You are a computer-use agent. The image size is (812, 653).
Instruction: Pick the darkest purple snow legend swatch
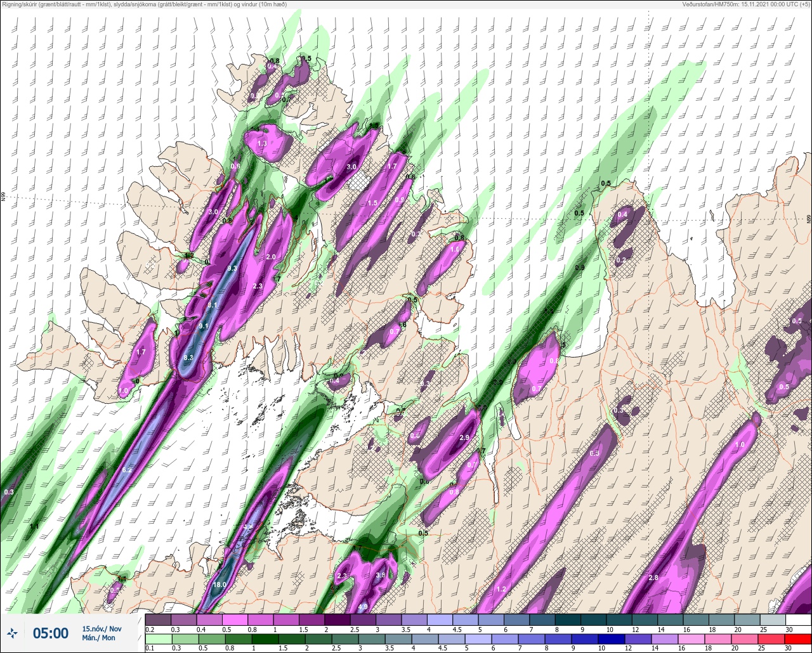pyautogui.click(x=337, y=619)
